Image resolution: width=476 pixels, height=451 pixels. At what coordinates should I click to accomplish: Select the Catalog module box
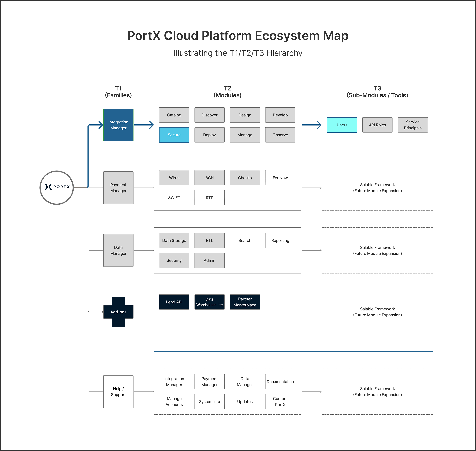point(174,115)
